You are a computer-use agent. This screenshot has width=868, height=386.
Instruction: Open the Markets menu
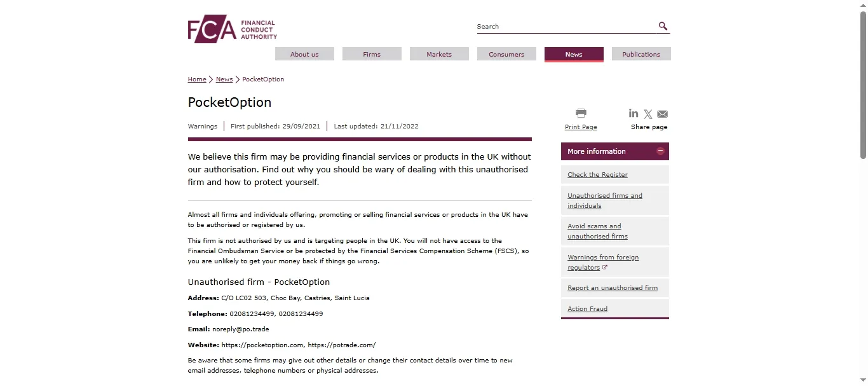[439, 54]
